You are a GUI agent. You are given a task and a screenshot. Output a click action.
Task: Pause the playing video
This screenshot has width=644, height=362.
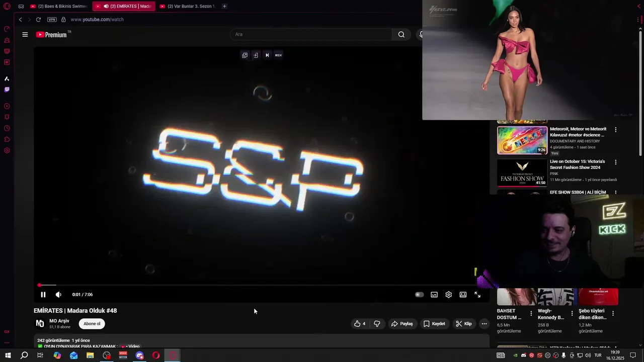pos(43,295)
